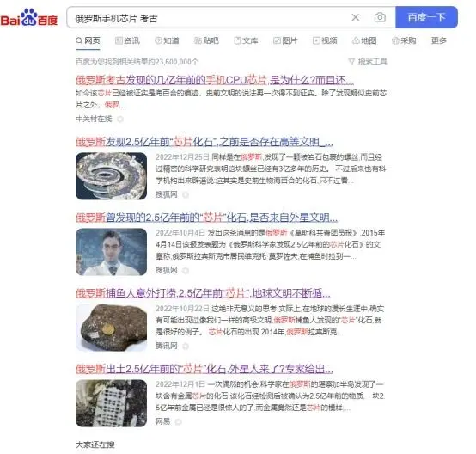Image resolution: width=476 pixels, height=454 pixels.
Task: Open the 腾讯网 result about 捕鱼人
Action: pyautogui.click(x=203, y=293)
